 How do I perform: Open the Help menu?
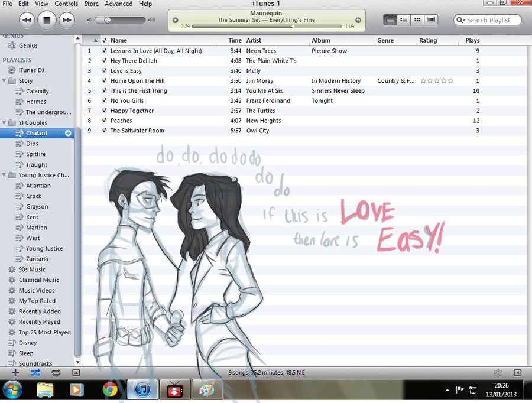[145, 4]
